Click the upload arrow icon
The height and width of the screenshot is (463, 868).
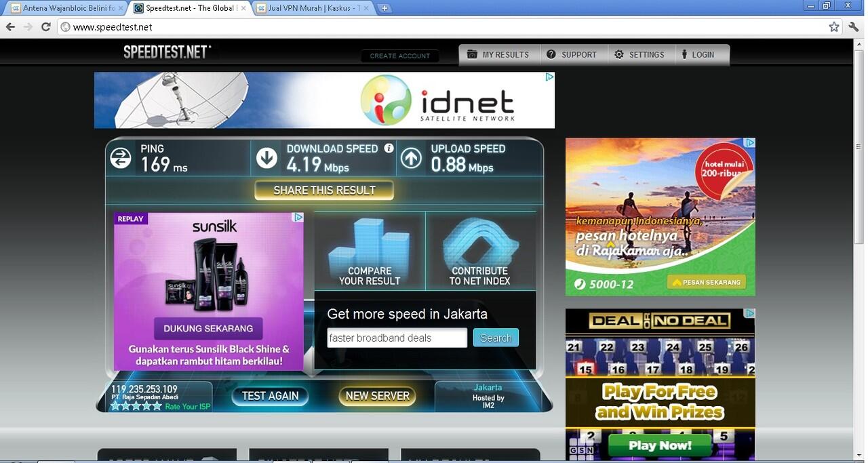point(412,158)
